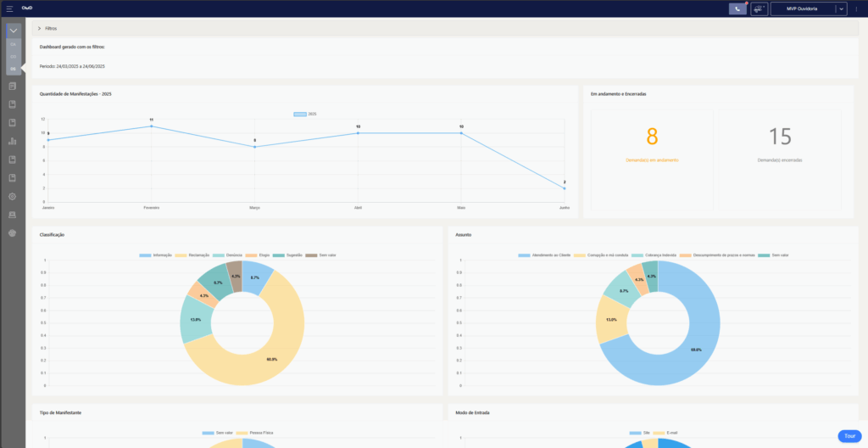This screenshot has width=868, height=448.
Task: Click the 8 Demanda(s) em andamento card
Action: (x=651, y=143)
